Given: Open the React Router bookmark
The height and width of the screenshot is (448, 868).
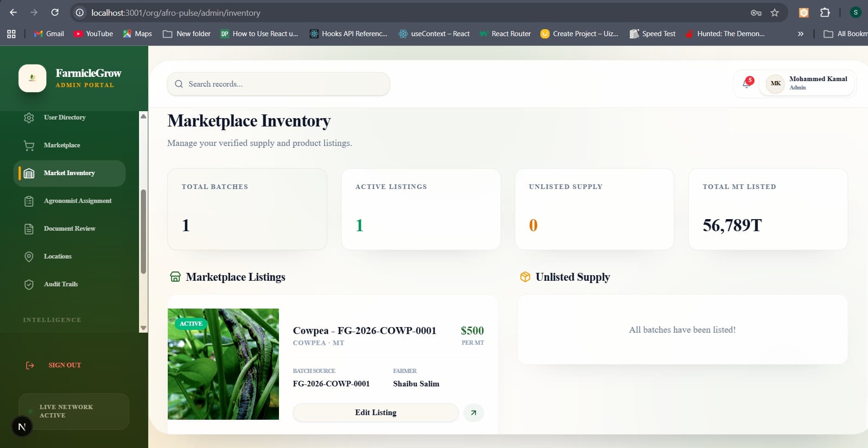Looking at the screenshot, I should (505, 34).
